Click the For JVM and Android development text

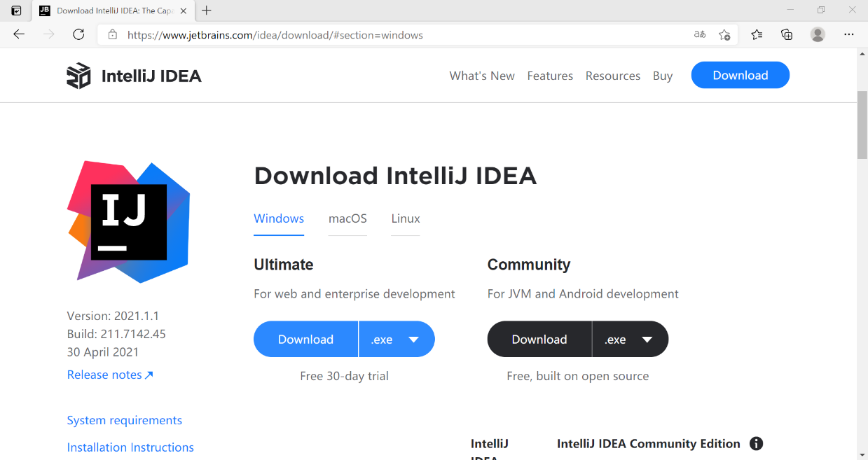coord(583,294)
